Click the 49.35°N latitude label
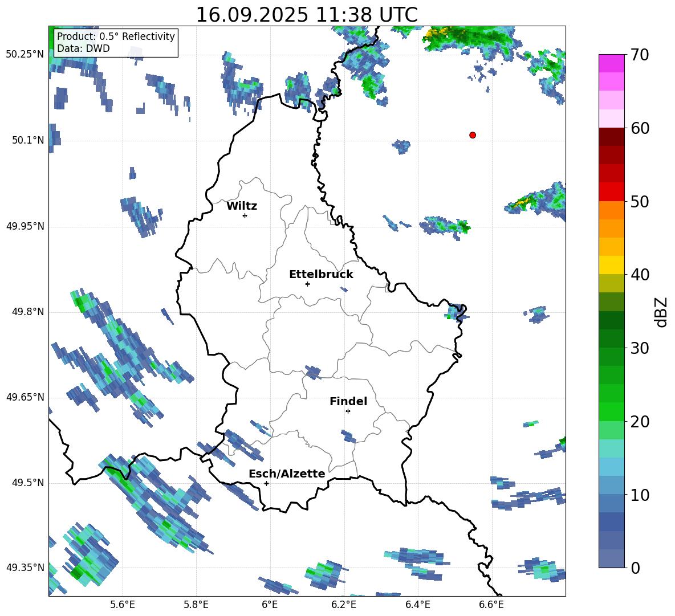 (x=25, y=568)
